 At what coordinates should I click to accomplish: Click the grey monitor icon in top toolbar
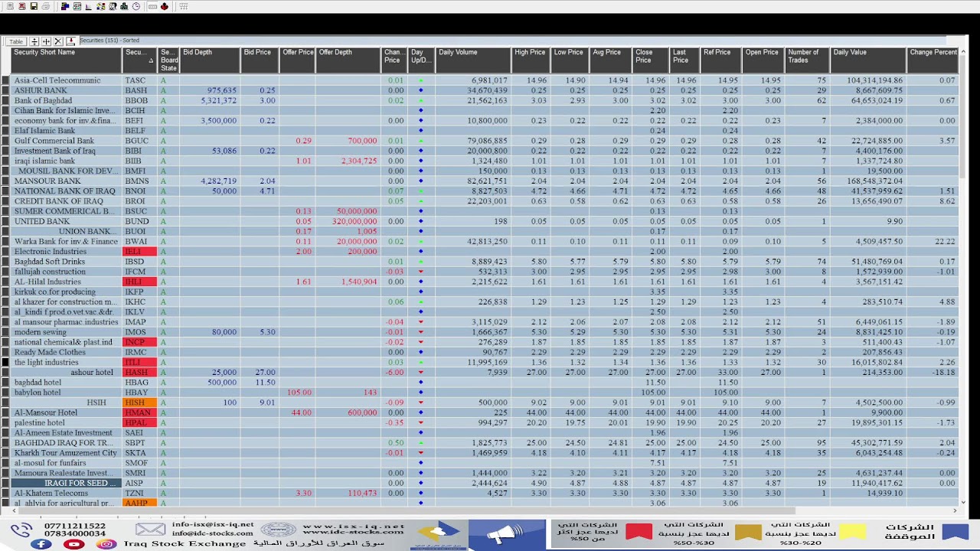click(x=10, y=6)
